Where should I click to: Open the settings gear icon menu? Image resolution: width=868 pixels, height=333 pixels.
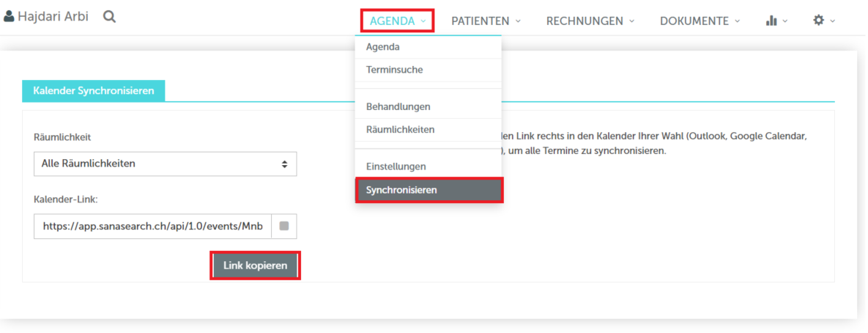point(824,21)
